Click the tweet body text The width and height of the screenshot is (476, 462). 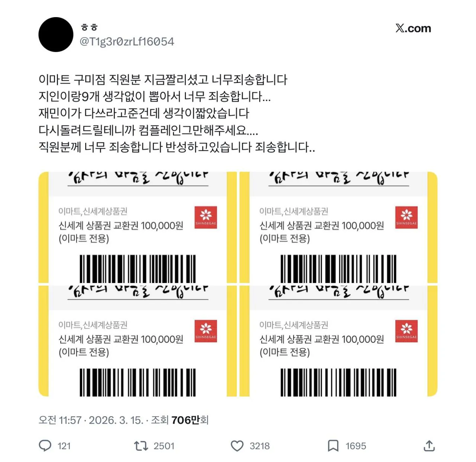tap(177, 113)
